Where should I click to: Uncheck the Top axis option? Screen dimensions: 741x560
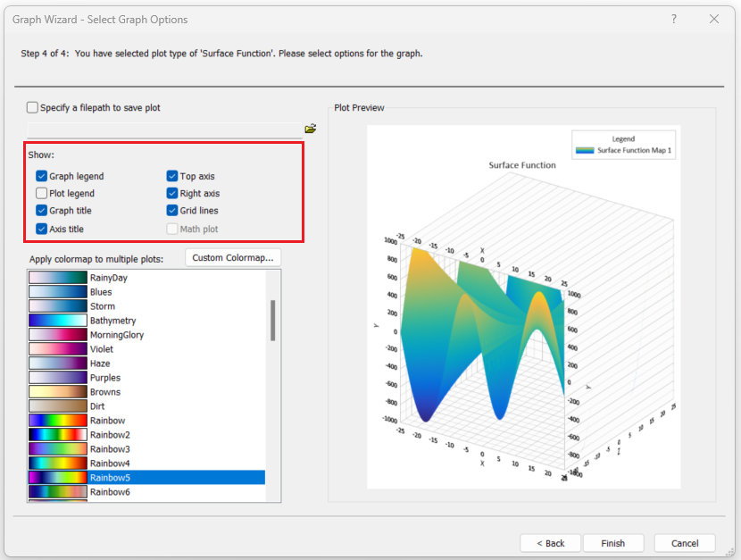click(172, 177)
